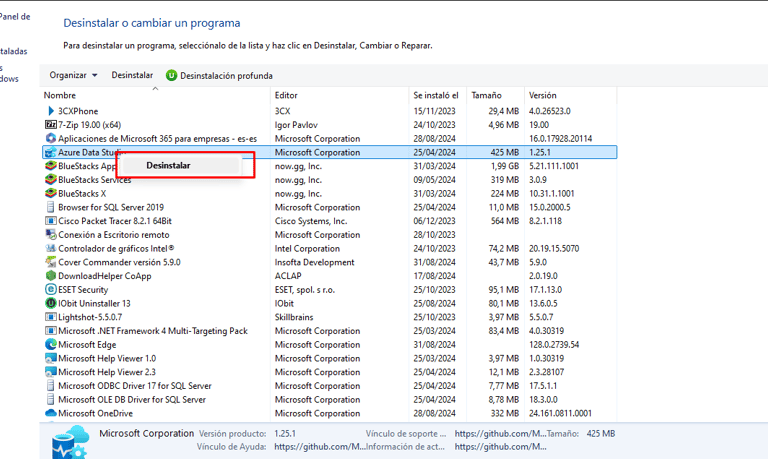Click the Microsoft 365 apps icon

[x=50, y=139]
